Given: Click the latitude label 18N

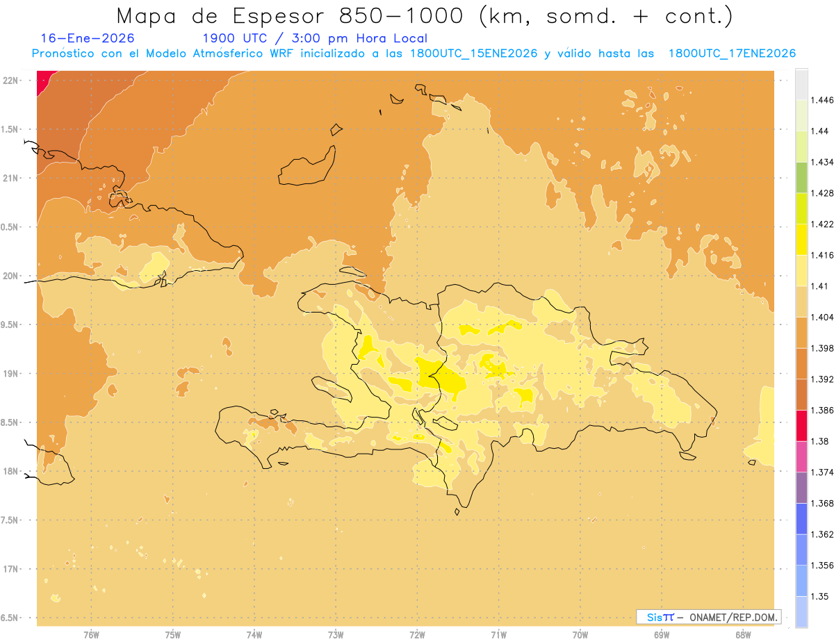Looking at the screenshot, I should coord(10,472).
